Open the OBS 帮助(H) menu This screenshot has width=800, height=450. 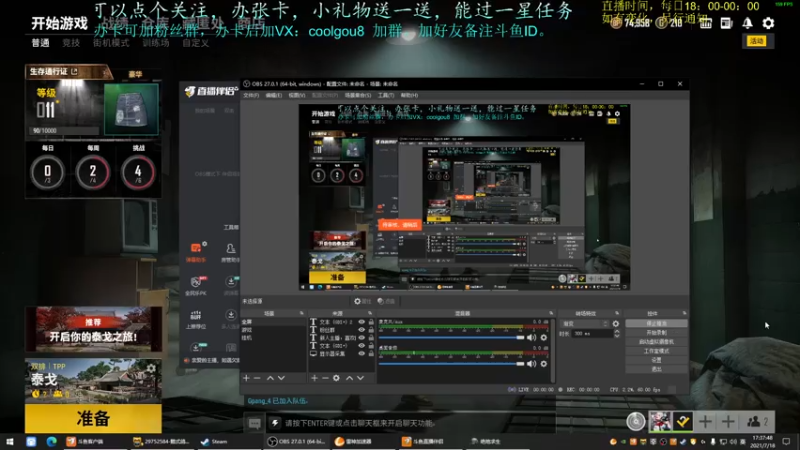pyautogui.click(x=409, y=95)
